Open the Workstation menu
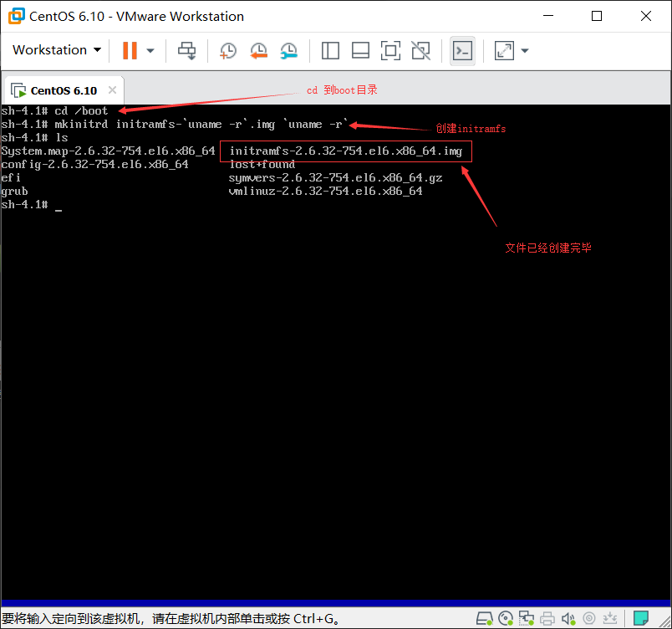Viewport: 672px width, 629px height. tap(57, 50)
